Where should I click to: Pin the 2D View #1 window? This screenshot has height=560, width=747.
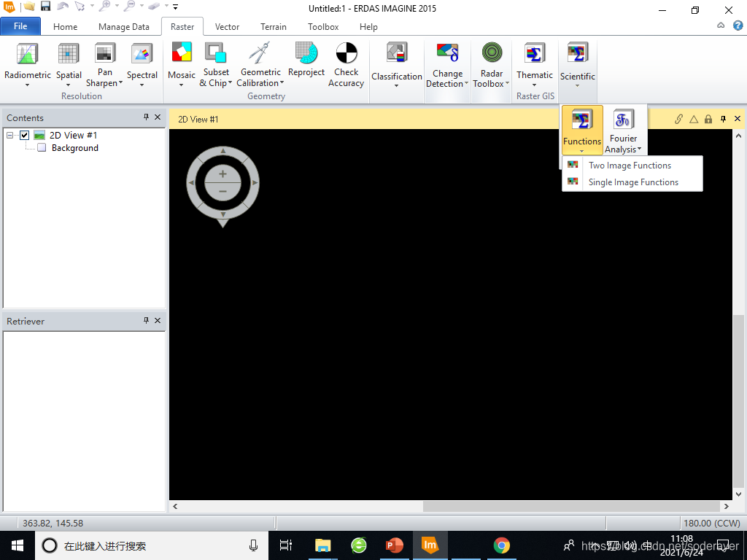[723, 119]
